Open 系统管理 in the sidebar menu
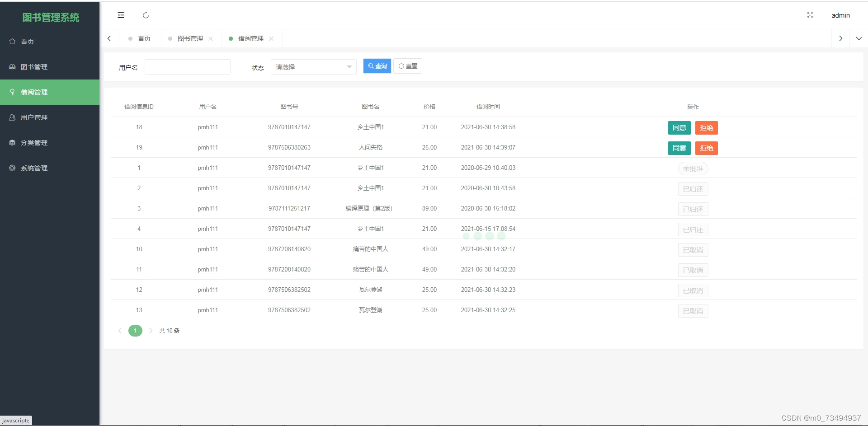The width and height of the screenshot is (868, 426). click(50, 168)
